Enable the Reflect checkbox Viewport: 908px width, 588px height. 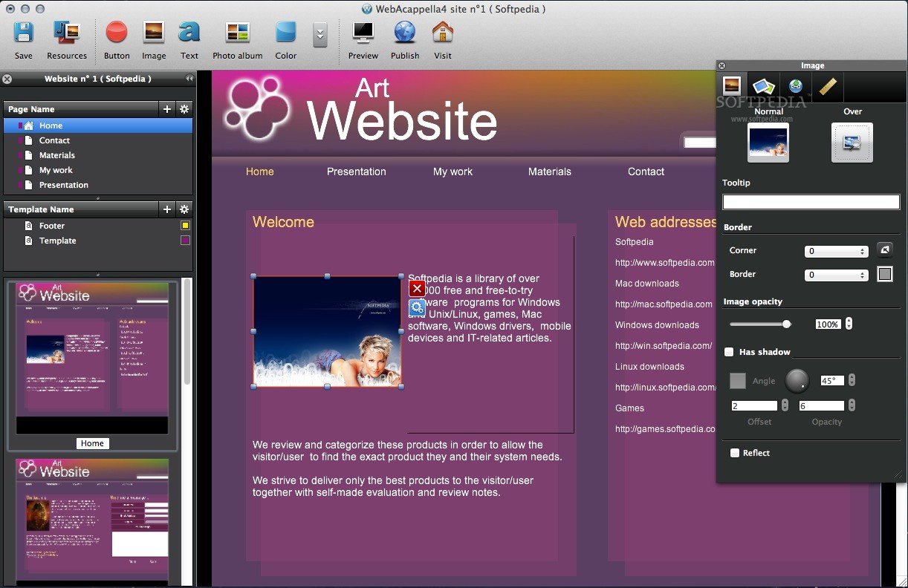coord(735,453)
